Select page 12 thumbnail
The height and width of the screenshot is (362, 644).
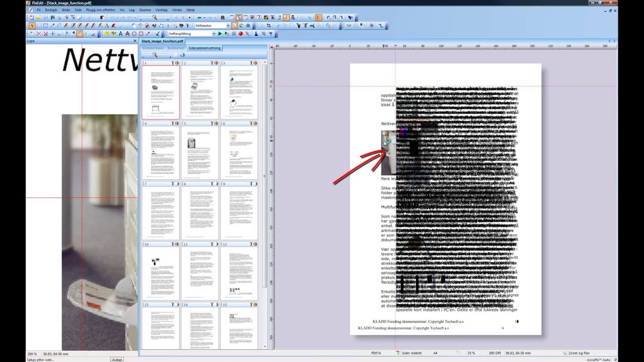[x=239, y=273]
